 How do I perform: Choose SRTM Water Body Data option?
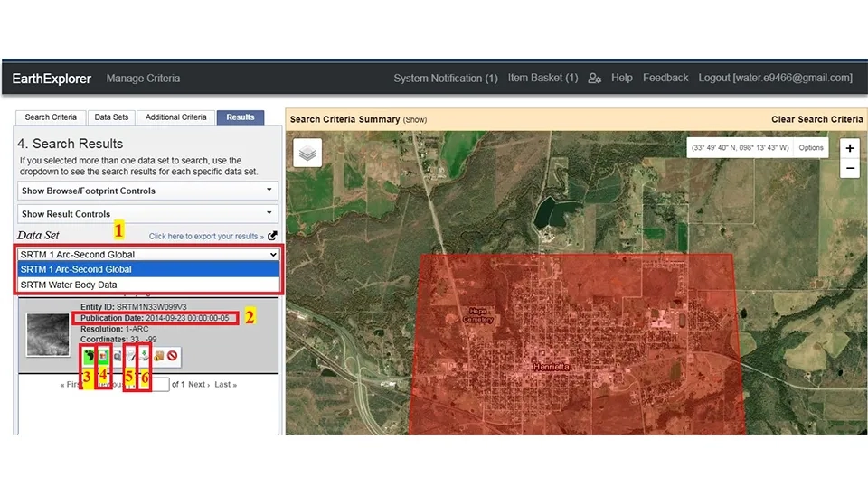147,285
